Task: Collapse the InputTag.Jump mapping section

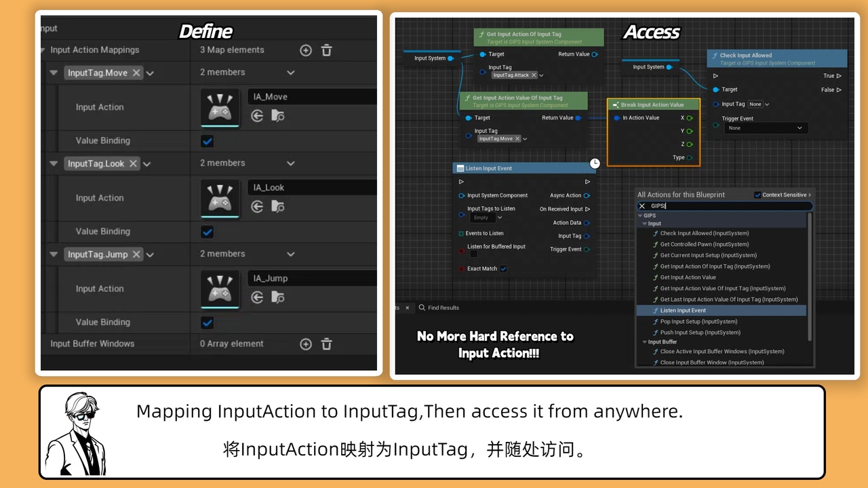Action: (x=53, y=253)
